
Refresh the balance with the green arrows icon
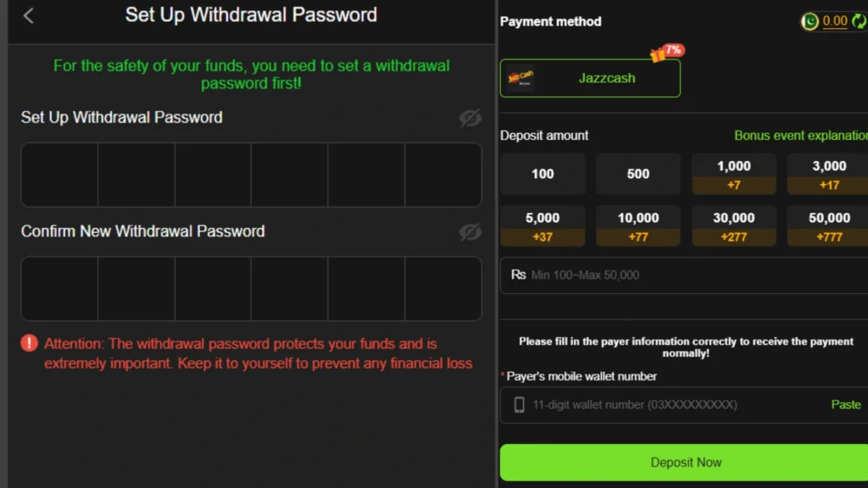click(x=859, y=22)
